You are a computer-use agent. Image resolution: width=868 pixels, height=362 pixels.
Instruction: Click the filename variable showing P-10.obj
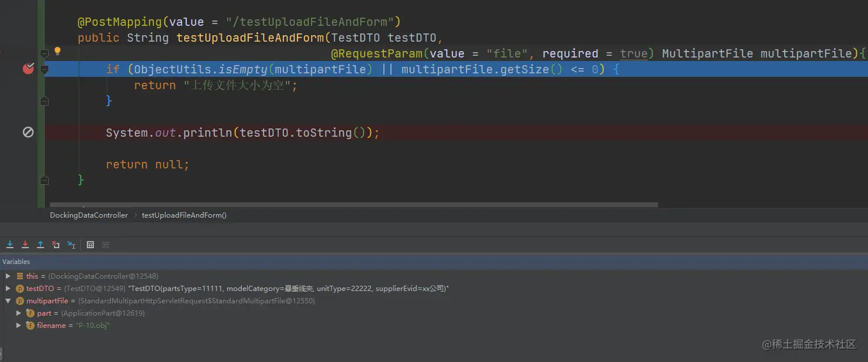tap(53, 325)
